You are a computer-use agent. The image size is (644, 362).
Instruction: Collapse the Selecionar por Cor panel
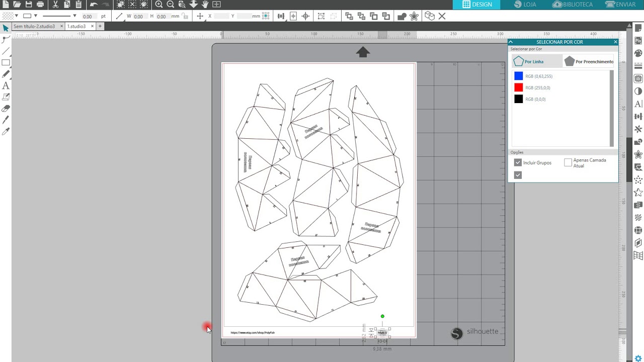pyautogui.click(x=511, y=42)
